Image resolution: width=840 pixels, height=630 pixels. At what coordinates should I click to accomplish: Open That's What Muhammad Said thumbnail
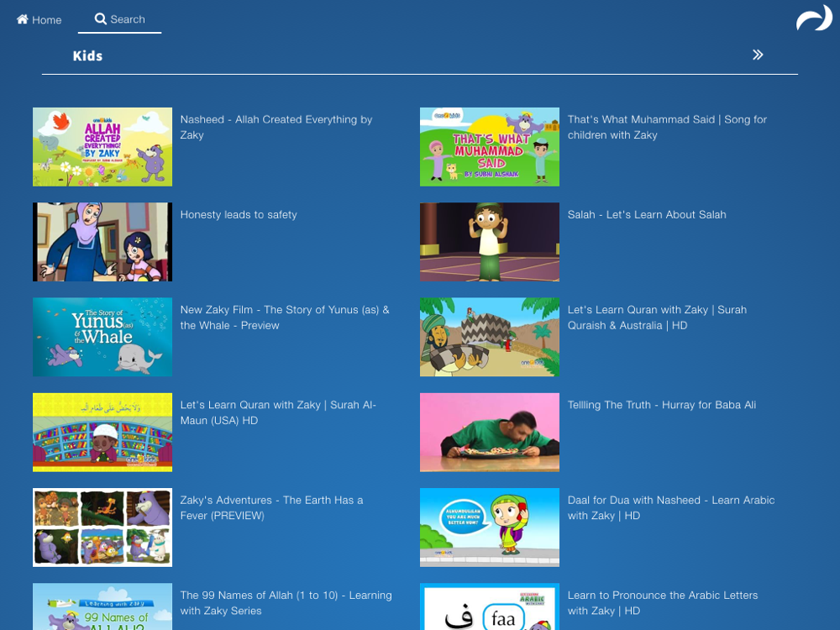point(490,147)
